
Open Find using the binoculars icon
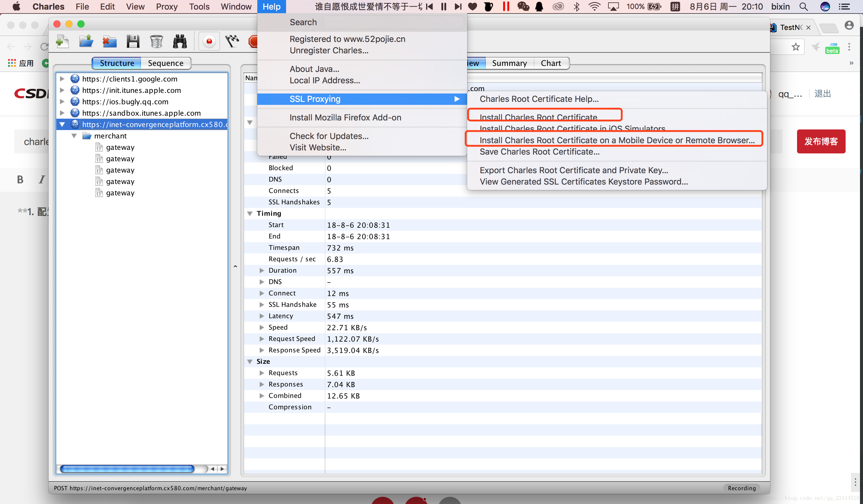tap(180, 41)
